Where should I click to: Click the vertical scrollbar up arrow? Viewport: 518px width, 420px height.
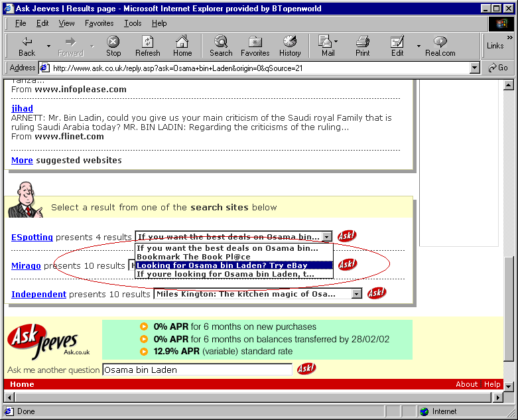coord(509,85)
